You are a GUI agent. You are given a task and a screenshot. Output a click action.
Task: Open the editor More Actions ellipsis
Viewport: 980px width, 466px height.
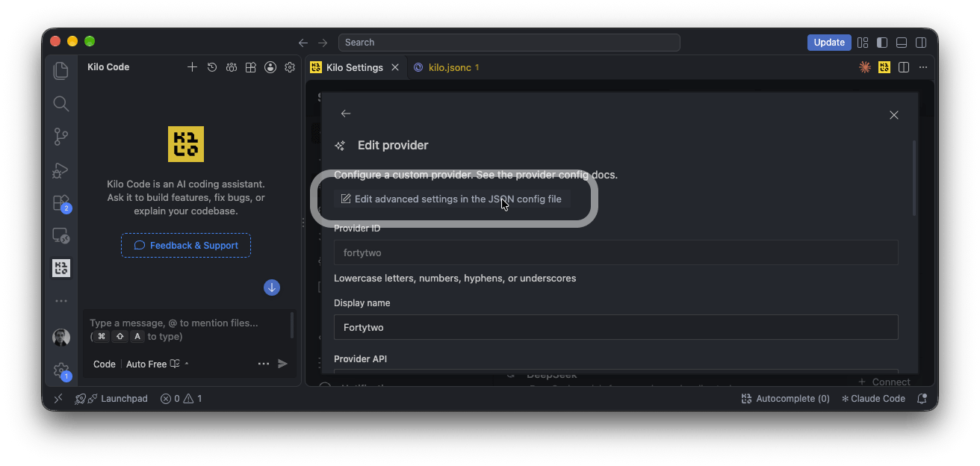pyautogui.click(x=923, y=67)
